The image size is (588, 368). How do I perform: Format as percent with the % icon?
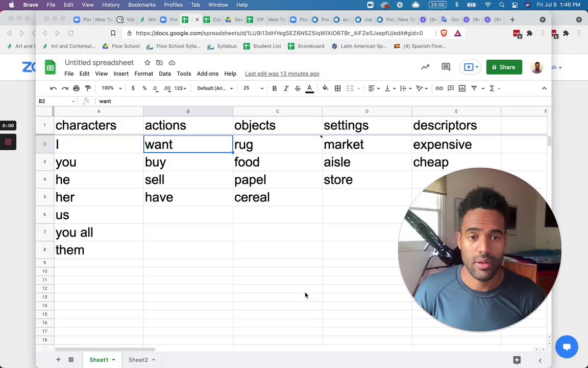(x=144, y=88)
